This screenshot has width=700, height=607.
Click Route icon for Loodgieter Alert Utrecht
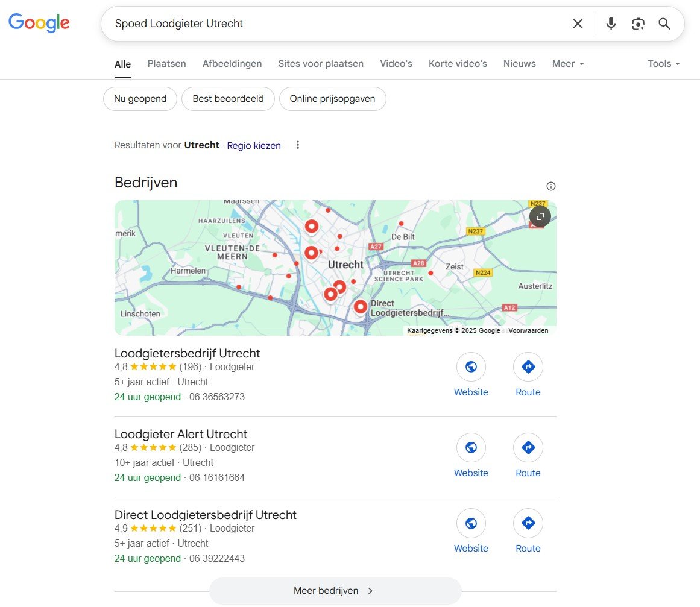click(528, 448)
